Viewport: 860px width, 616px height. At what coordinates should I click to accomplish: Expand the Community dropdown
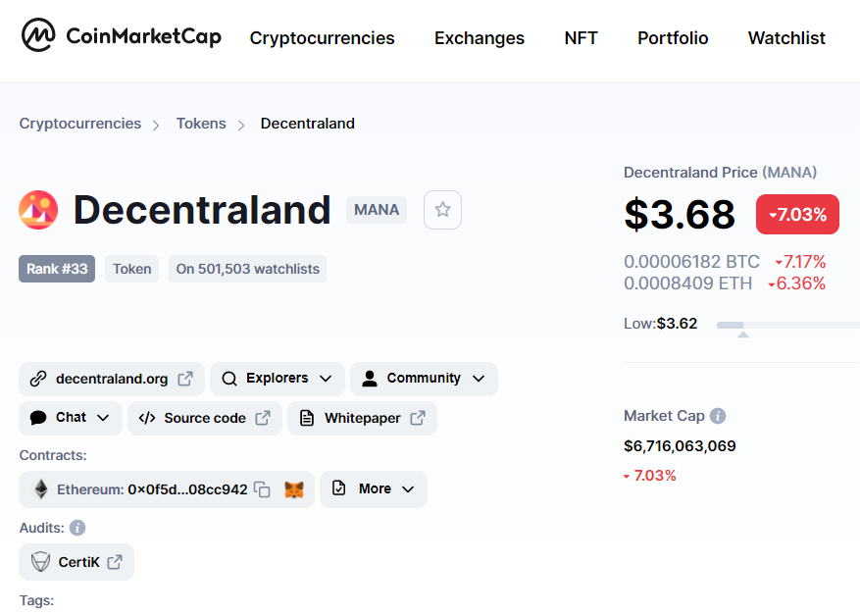click(x=424, y=379)
